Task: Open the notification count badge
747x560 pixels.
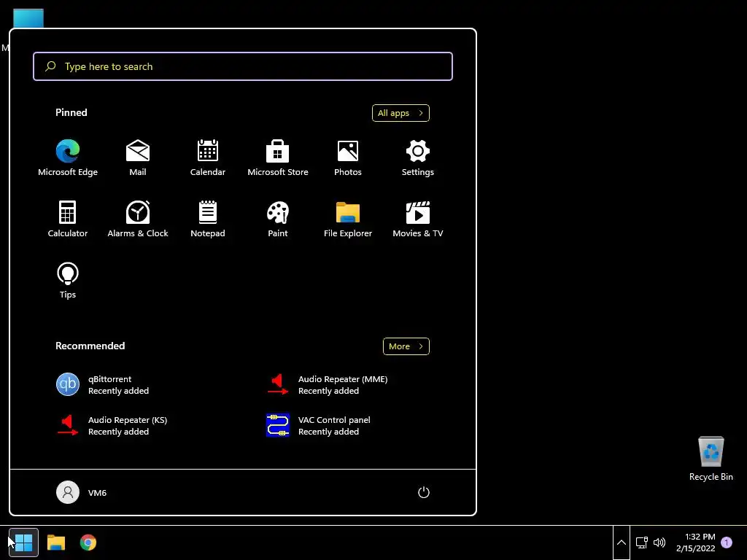Action: tap(727, 542)
